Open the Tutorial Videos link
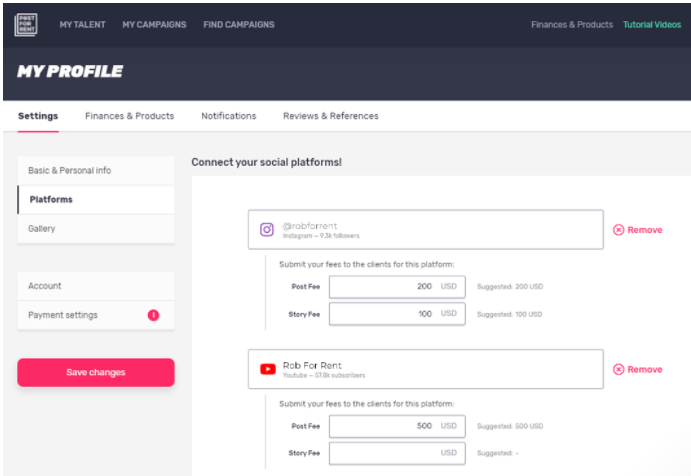The width and height of the screenshot is (691, 476). coord(652,25)
